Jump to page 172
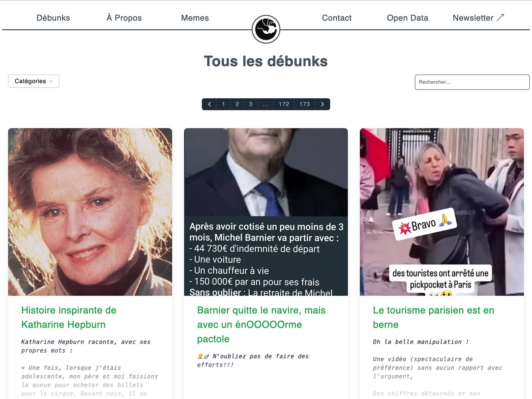 click(284, 104)
